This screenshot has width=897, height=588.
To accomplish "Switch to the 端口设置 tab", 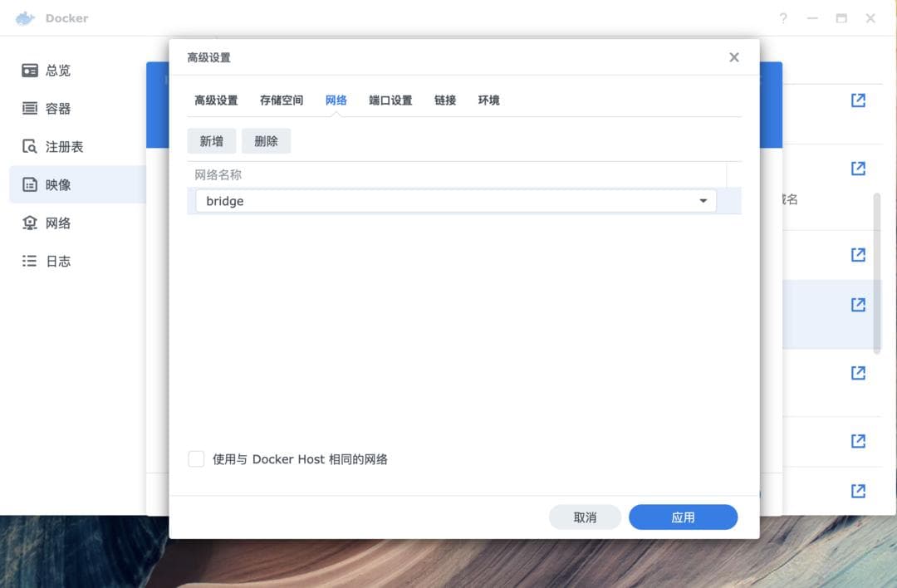I will [390, 100].
